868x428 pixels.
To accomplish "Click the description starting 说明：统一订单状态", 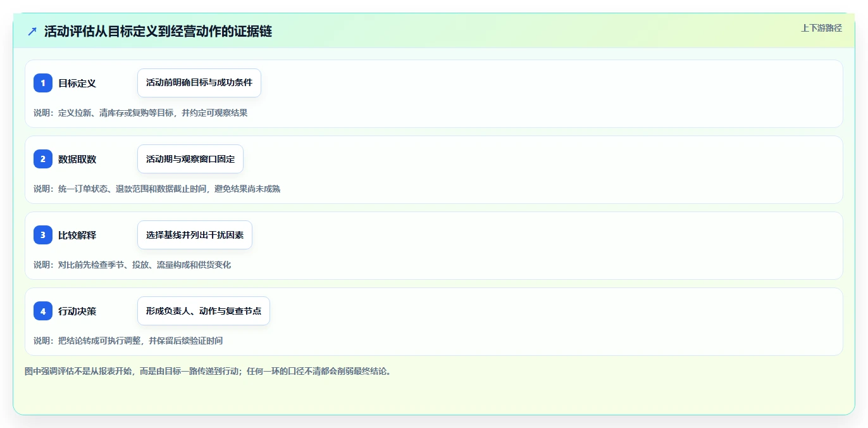I will click(x=157, y=189).
